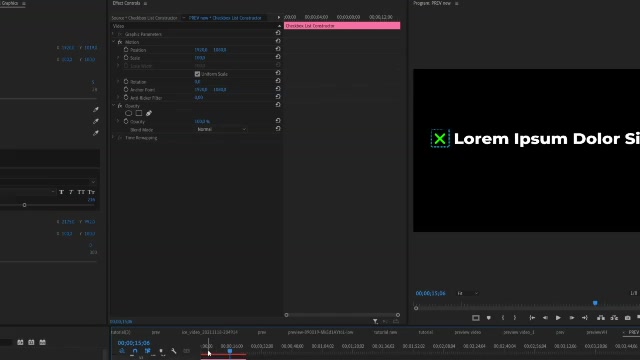Screen dimensions: 640x360
Task: Switch to previewVH sequence tab
Action: point(597,332)
